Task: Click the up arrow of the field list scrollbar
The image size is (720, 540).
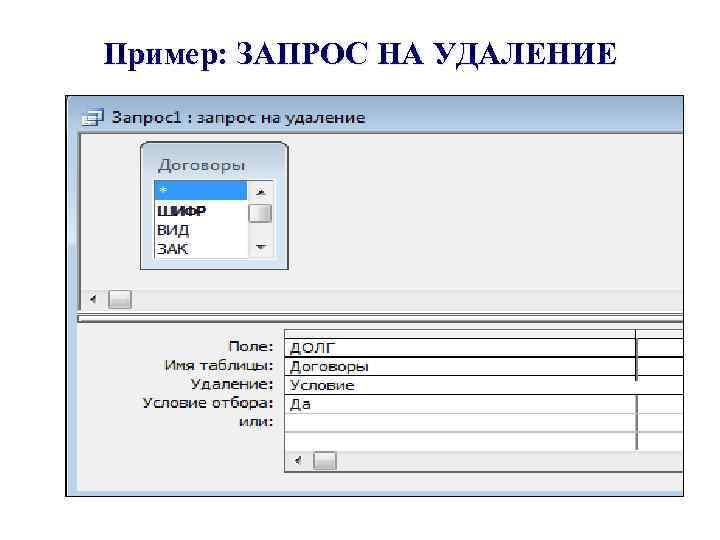Action: point(260,192)
